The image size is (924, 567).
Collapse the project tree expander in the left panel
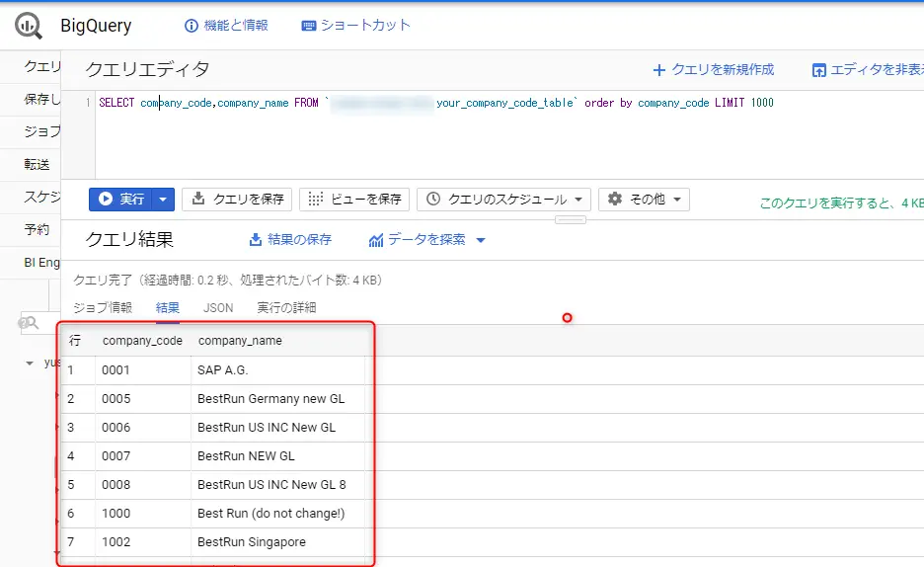(30, 364)
